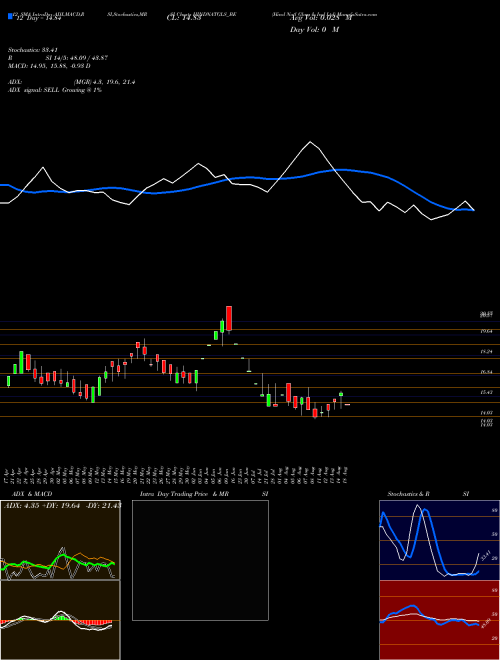500x660 pixels.
Task: Click the 'Day Vol: 0 M' label
Action: (314, 30)
